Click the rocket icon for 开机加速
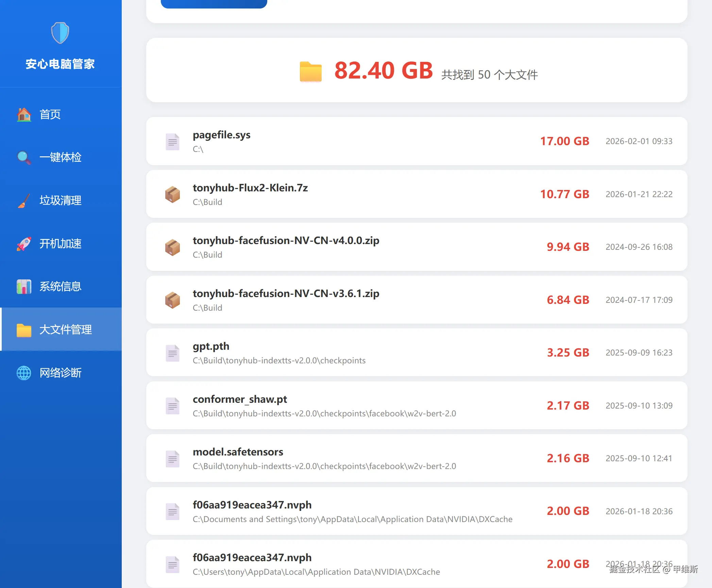Viewport: 712px width, 588px height. 24,244
